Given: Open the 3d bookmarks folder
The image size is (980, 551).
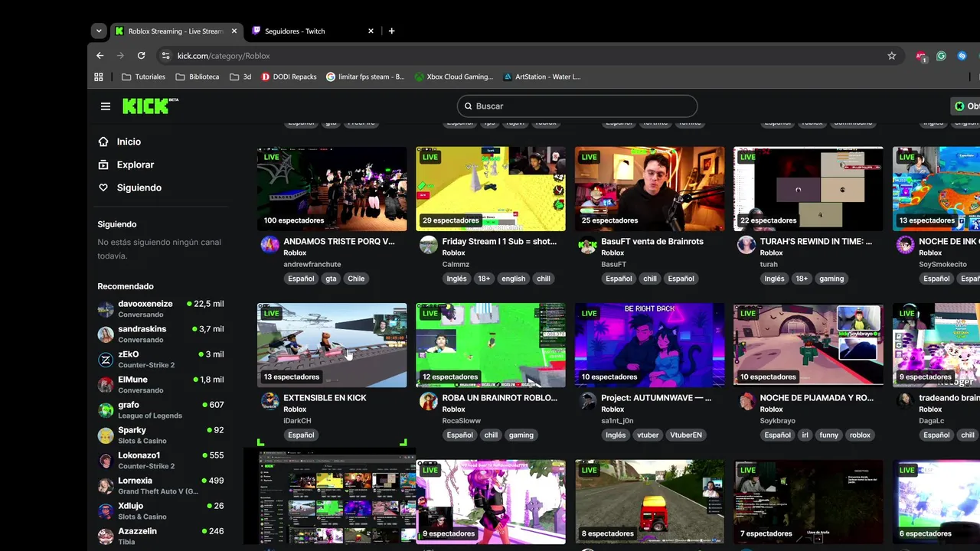Looking at the screenshot, I should 240,77.
